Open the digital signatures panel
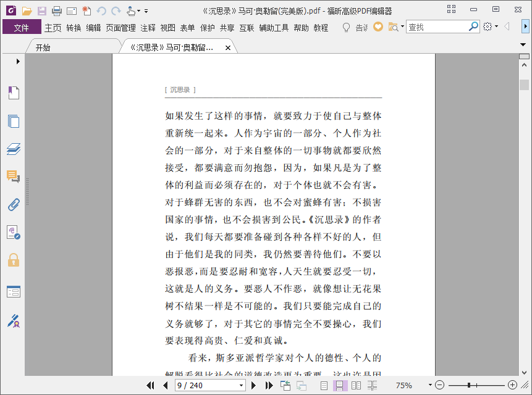532x395 pixels. tap(14, 233)
